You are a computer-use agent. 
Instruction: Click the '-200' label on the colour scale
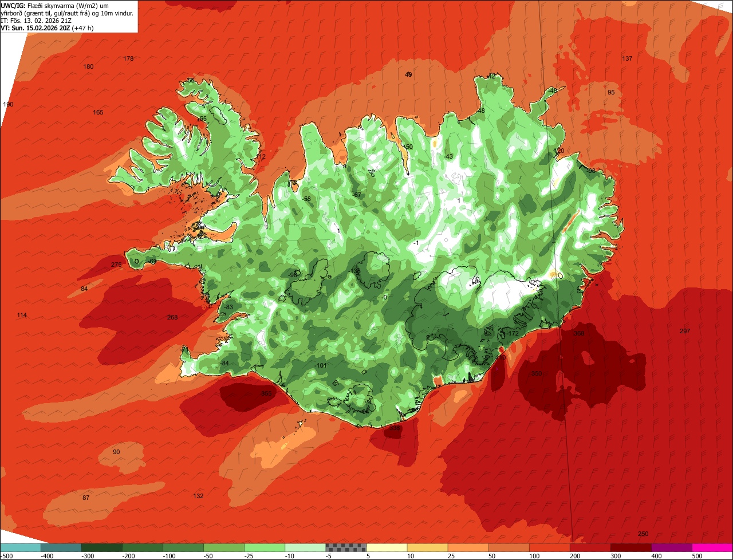coord(128,555)
